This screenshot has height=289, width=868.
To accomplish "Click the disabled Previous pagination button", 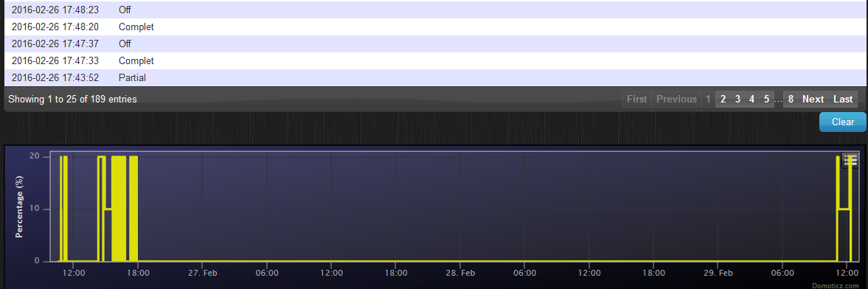I will pyautogui.click(x=676, y=99).
